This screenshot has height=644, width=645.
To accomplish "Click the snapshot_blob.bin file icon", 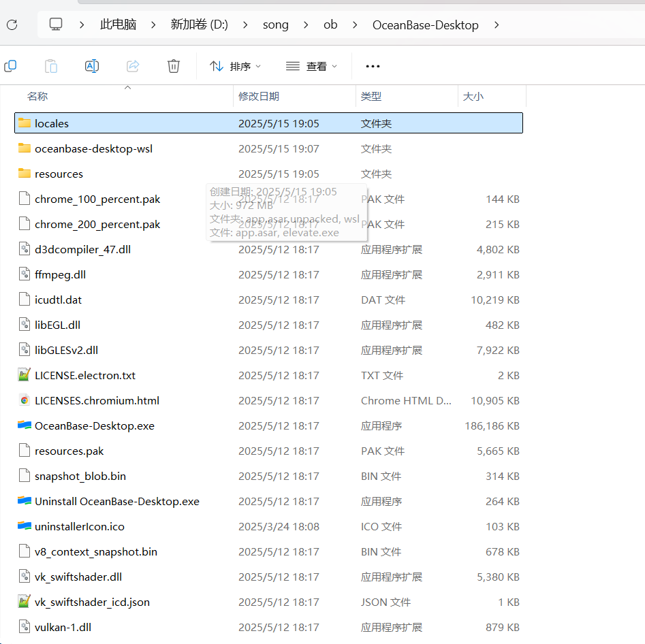I will pos(25,476).
